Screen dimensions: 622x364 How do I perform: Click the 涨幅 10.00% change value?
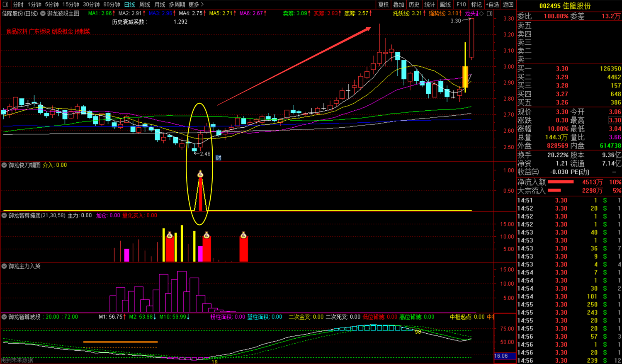[x=558, y=129]
